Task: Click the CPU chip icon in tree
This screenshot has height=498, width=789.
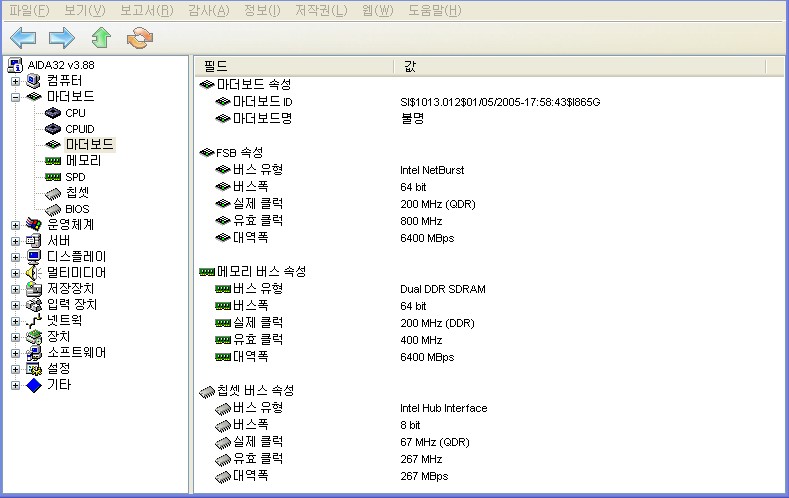Action: [x=53, y=113]
